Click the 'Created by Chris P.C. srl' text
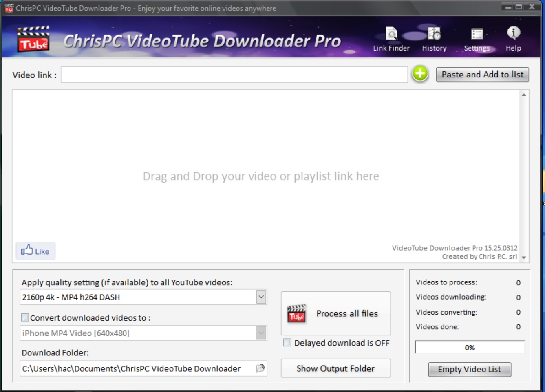The image size is (545, 392). (479, 256)
